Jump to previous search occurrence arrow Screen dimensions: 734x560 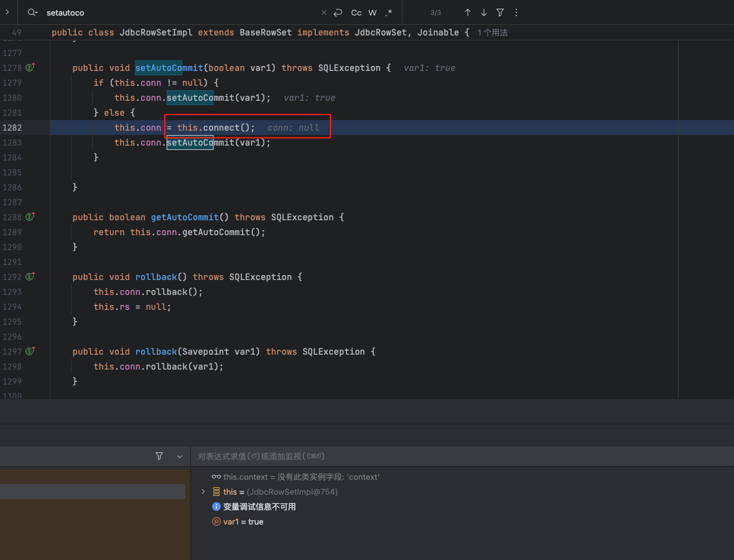(468, 12)
